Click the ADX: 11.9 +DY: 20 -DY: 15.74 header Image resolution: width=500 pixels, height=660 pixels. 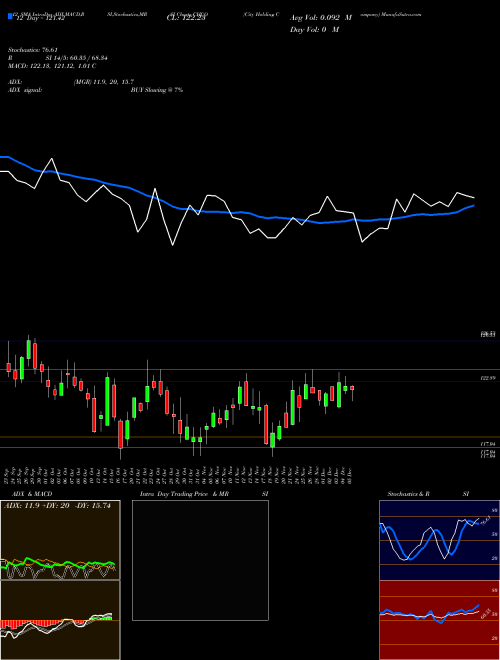(x=57, y=506)
